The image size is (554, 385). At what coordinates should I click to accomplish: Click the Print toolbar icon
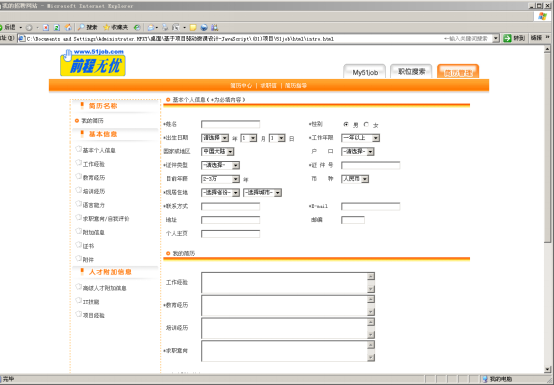tap(165, 28)
